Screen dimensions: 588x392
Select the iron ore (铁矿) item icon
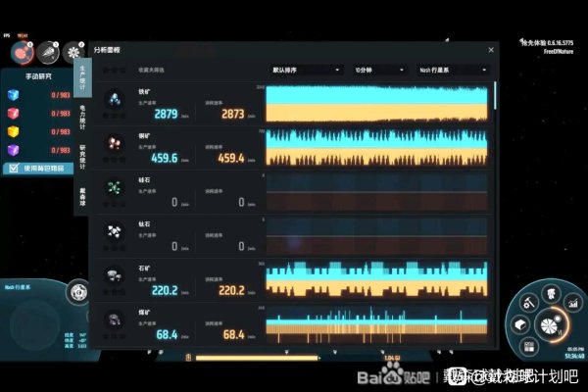[115, 99]
